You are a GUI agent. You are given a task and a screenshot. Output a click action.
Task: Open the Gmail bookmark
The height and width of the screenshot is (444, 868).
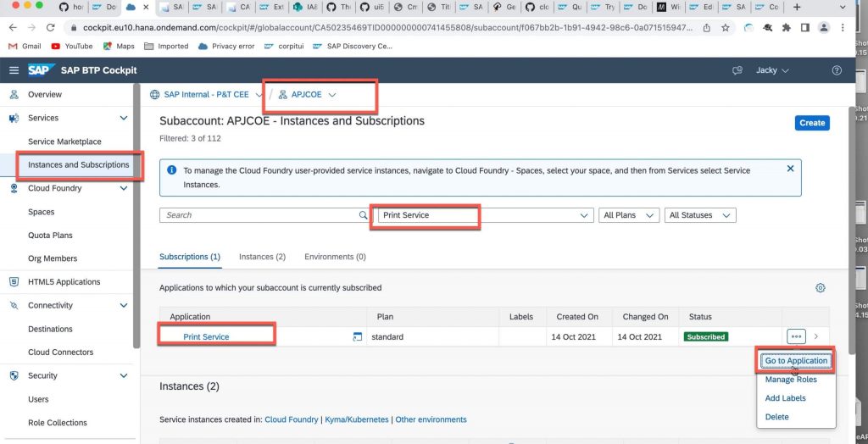click(x=25, y=47)
